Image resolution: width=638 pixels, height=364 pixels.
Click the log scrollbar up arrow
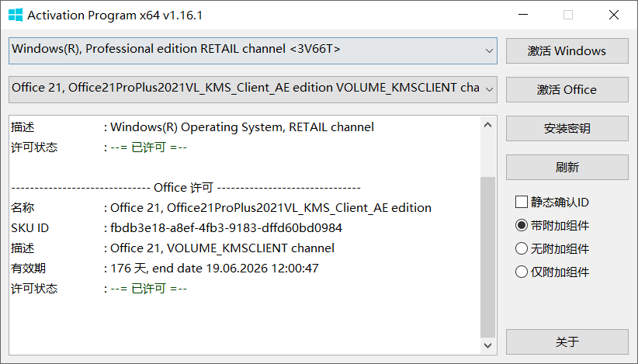point(488,125)
